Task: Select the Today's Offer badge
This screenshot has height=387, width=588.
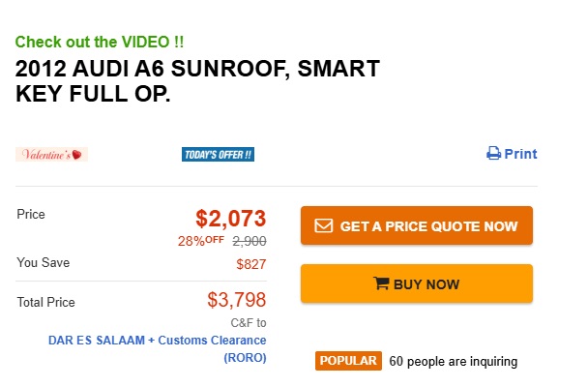Action: pyautogui.click(x=218, y=155)
